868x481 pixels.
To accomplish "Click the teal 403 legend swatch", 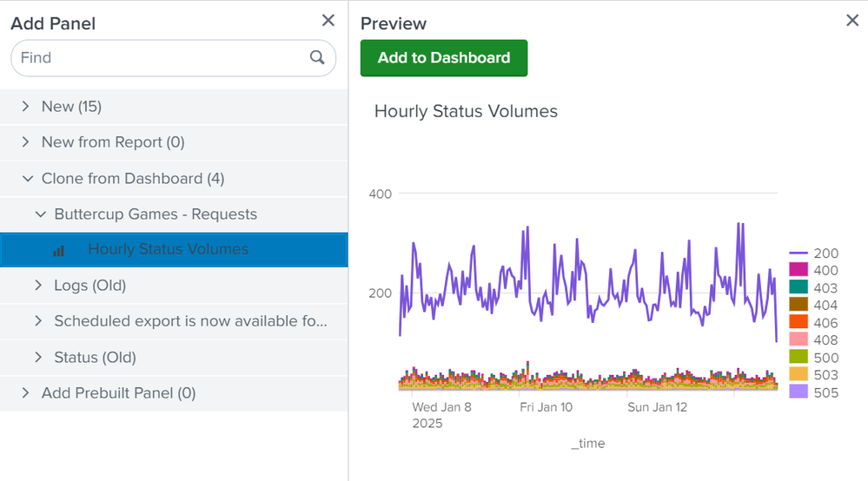I will coord(798,287).
